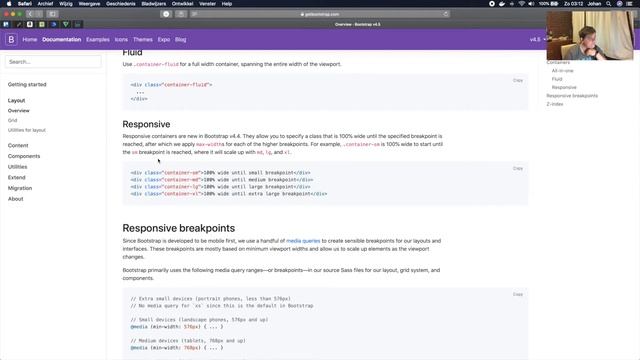Open the Apple menu
The image size is (640, 360).
pyautogui.click(x=9, y=4)
